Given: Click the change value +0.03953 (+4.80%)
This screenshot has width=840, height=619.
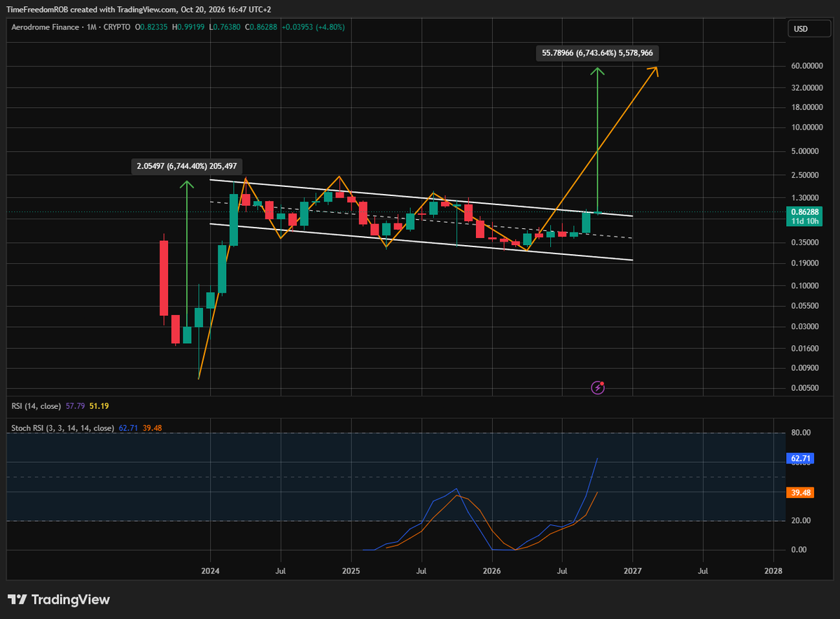Looking at the screenshot, I should pyautogui.click(x=312, y=27).
